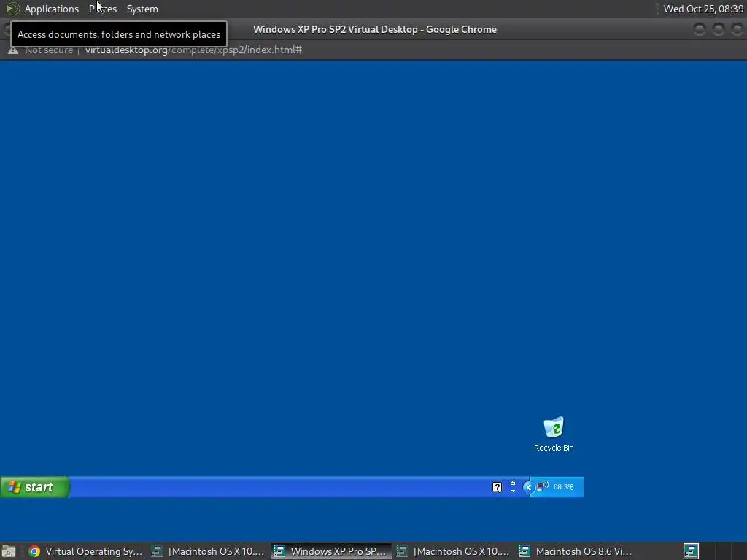Open the Places menu
Screen dimensions: 747x560
103,9
